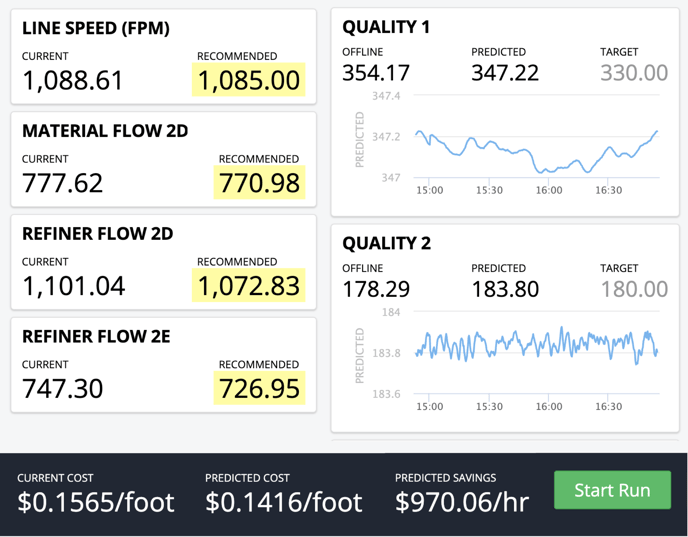The image size is (688, 537).
Task: Click the predicted cost $0.1416/foot figure
Action: (284, 500)
